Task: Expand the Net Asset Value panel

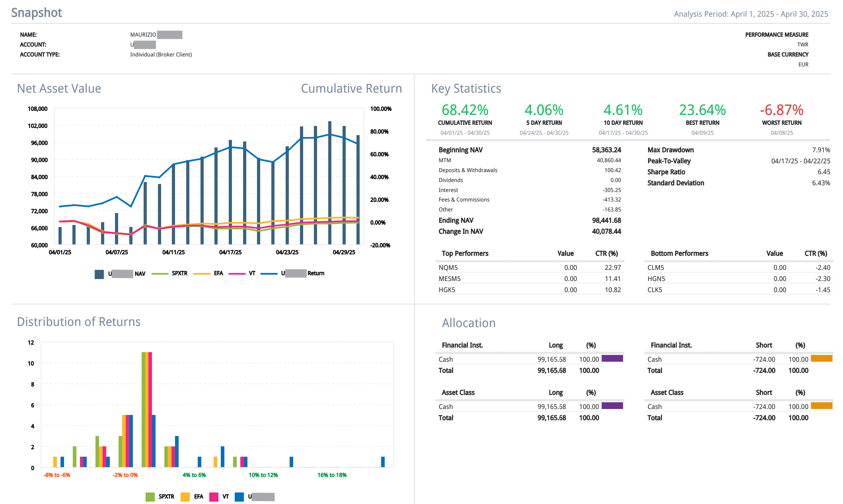Action: (x=58, y=88)
